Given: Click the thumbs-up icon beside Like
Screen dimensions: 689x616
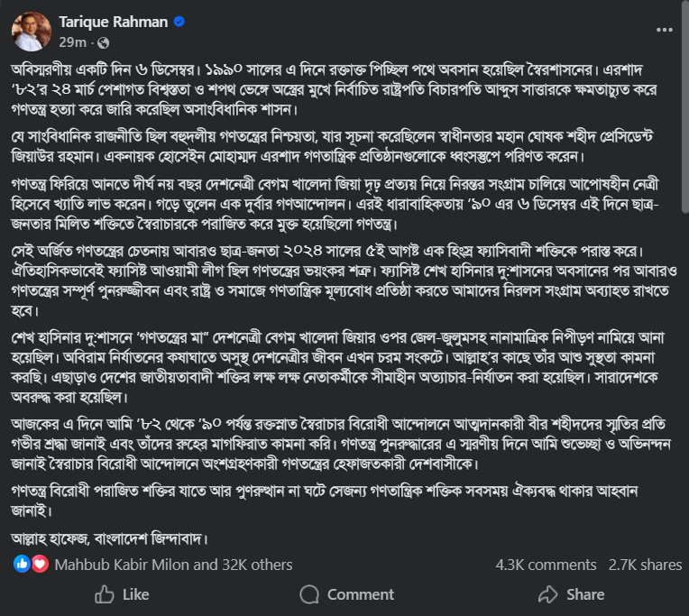Looking at the screenshot, I should (104, 594).
